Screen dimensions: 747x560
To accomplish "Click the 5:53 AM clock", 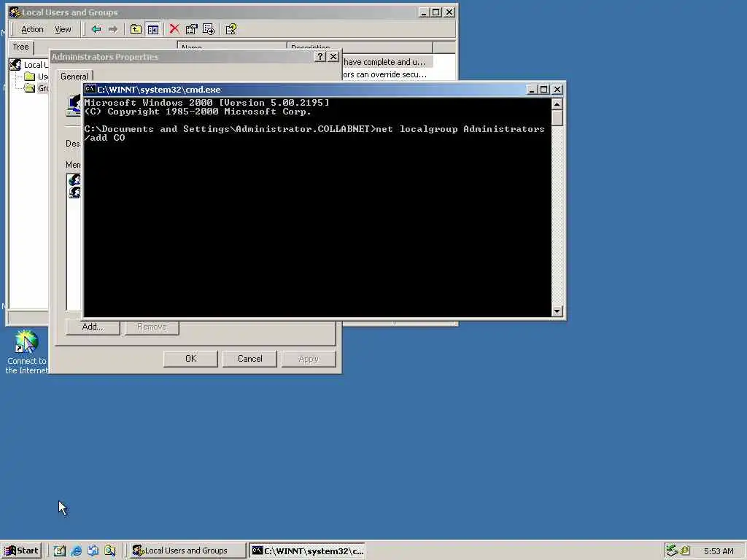I will (719, 551).
